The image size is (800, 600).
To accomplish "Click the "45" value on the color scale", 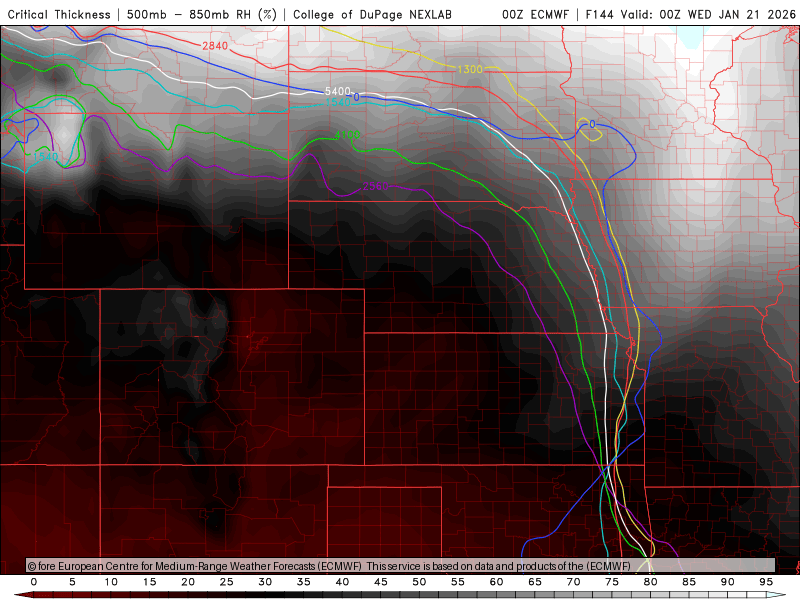I will 381,582.
